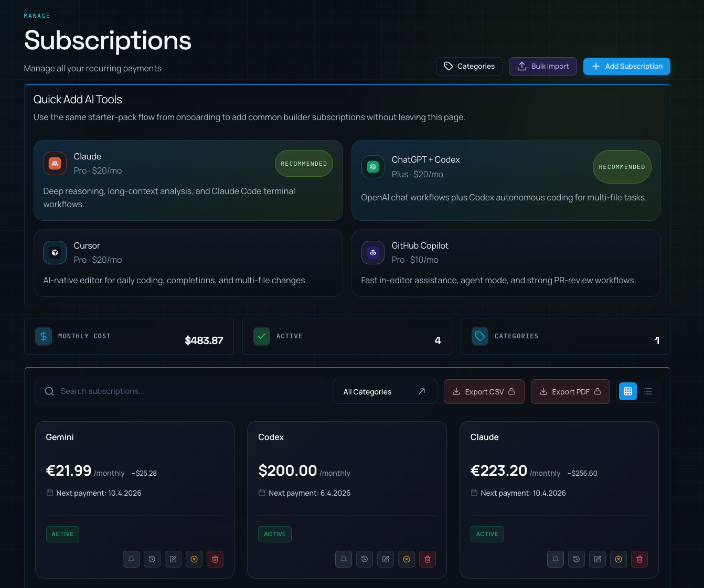
Task: Click the €21.99 Gemini price
Action: click(69, 471)
